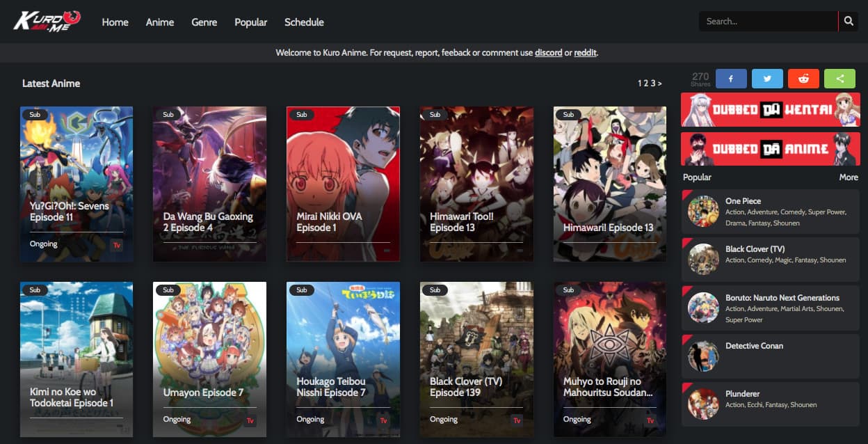The image size is (868, 444).
Task: Go to page 2 of Latest Anime
Action: (x=647, y=84)
